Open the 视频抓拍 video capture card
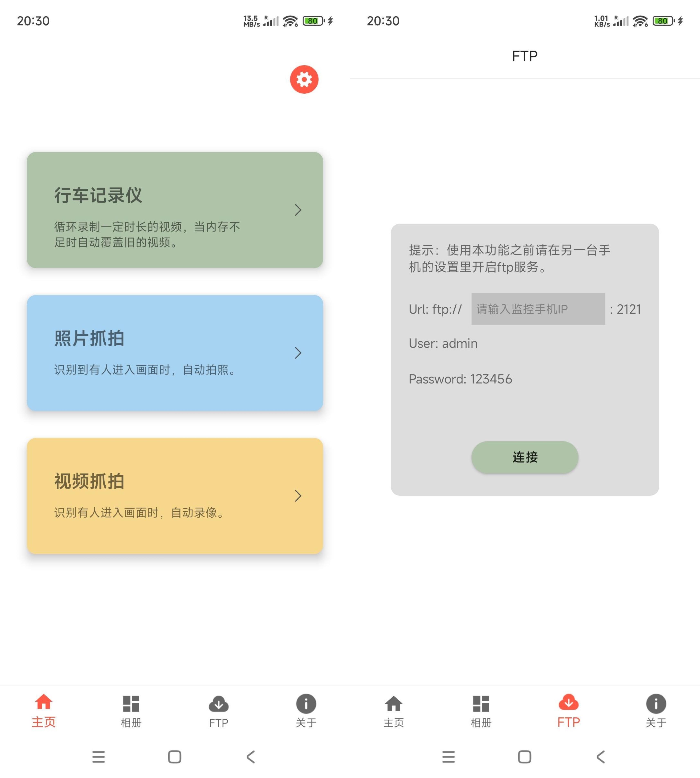This screenshot has width=700, height=778. click(175, 496)
